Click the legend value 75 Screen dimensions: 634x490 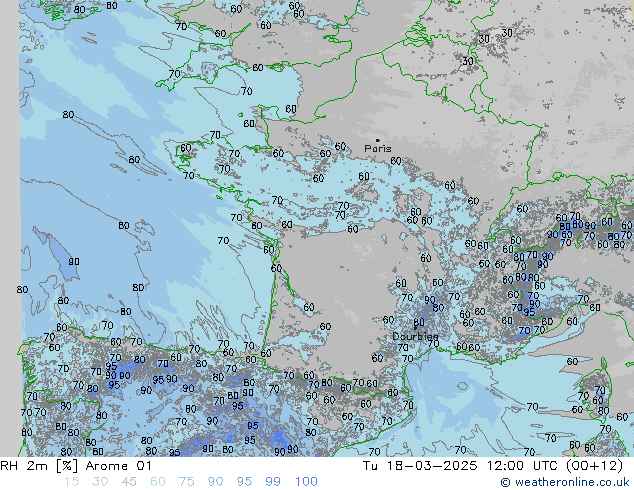pyautogui.click(x=186, y=482)
